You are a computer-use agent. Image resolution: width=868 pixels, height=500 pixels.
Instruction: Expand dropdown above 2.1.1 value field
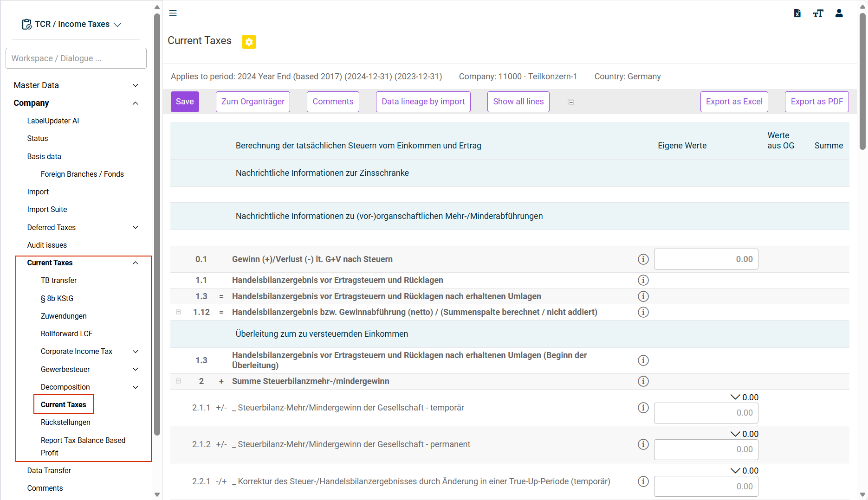pos(735,397)
